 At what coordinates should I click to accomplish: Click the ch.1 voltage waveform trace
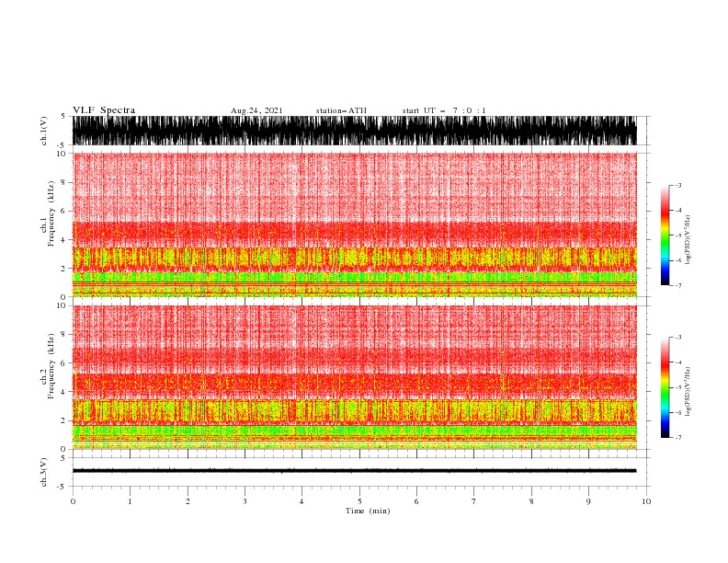point(354,131)
